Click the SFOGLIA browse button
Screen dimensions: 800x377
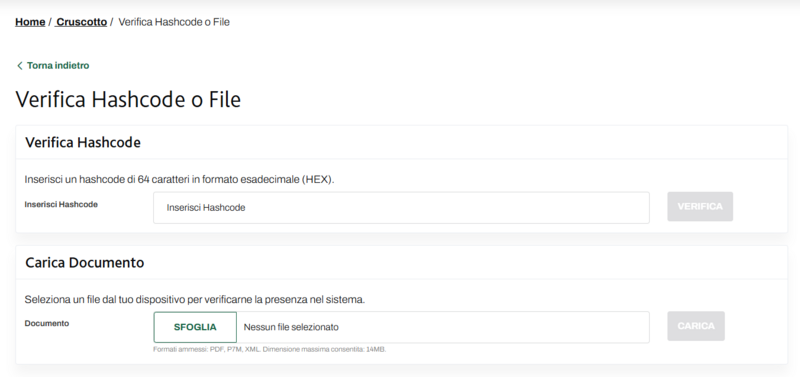click(x=195, y=327)
